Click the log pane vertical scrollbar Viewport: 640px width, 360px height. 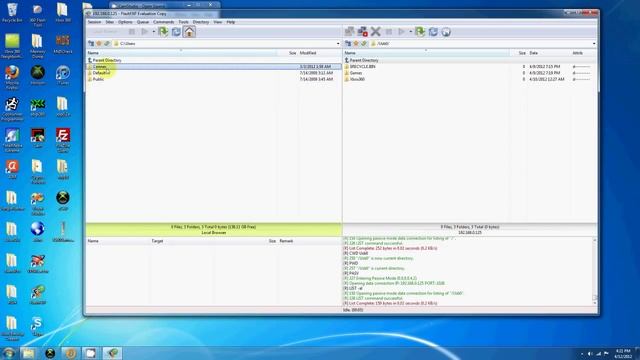click(595, 271)
